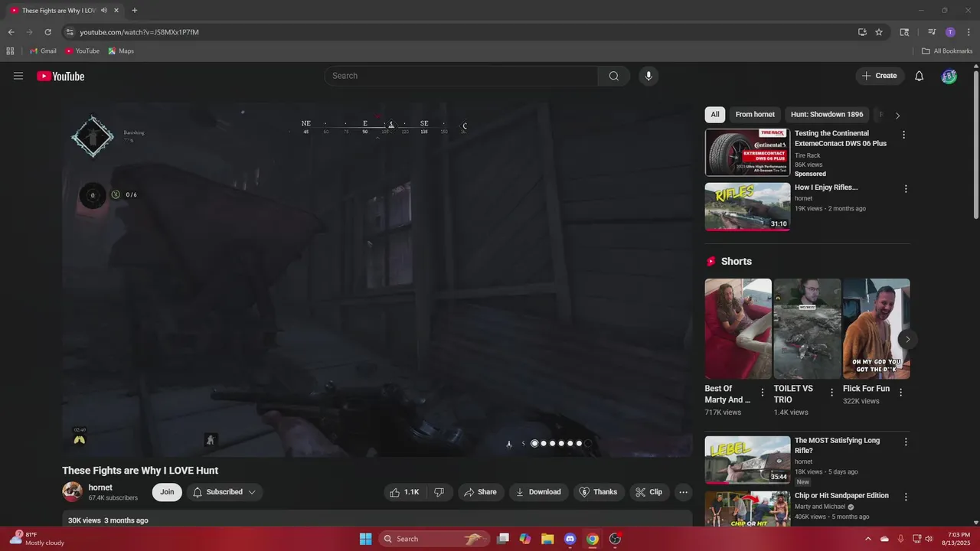This screenshot has width=980, height=551.
Task: Show next Shorts with arrow
Action: 907,339
